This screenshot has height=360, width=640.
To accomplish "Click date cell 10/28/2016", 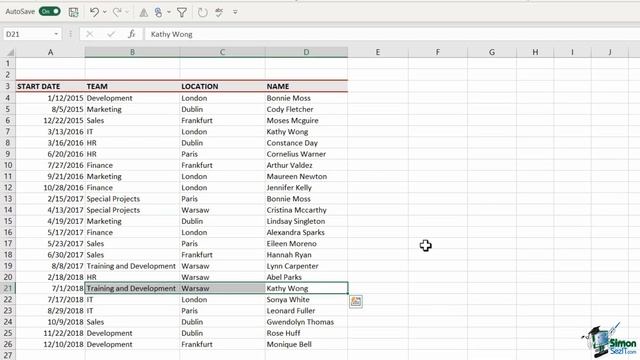I will pos(50,188).
